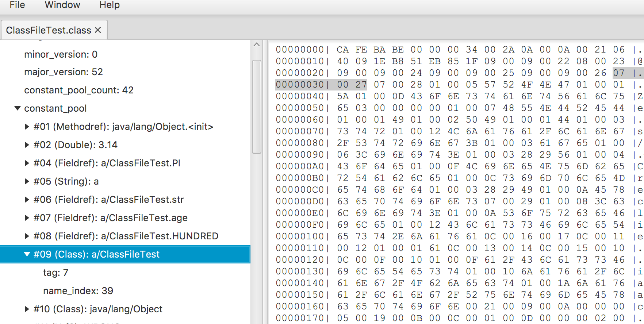This screenshot has width=644, height=324.
Task: Click hex offset 00000040 label
Action: [300, 96]
